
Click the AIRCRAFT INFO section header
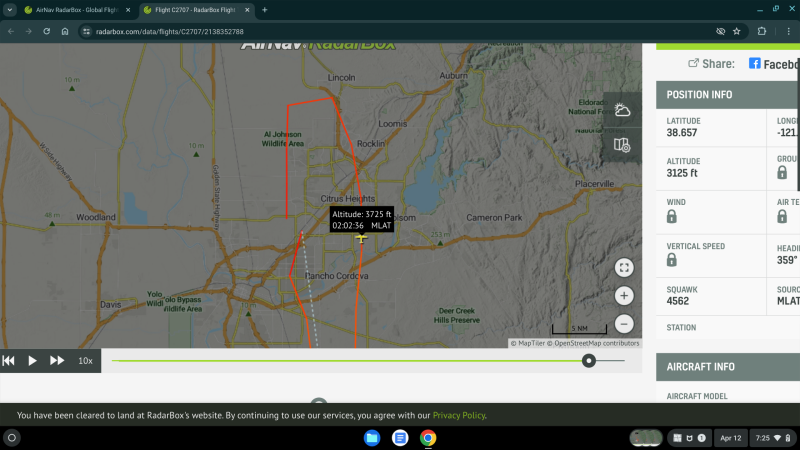tap(728, 367)
